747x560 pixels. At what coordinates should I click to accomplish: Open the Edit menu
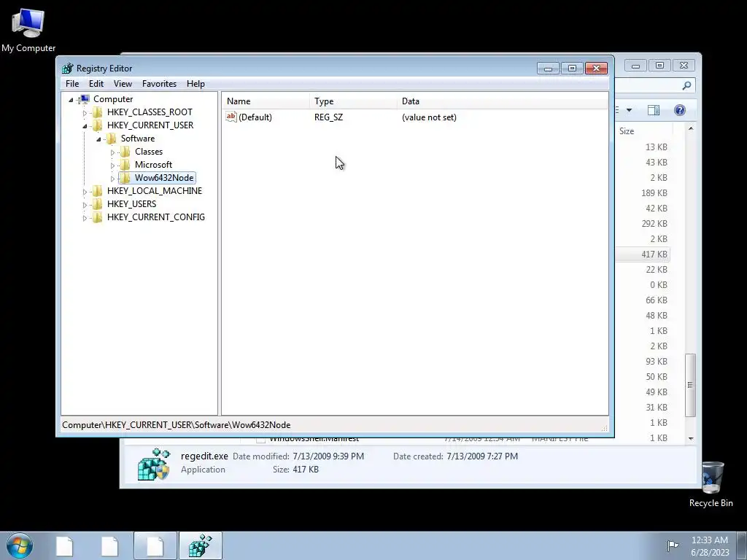[x=96, y=84]
